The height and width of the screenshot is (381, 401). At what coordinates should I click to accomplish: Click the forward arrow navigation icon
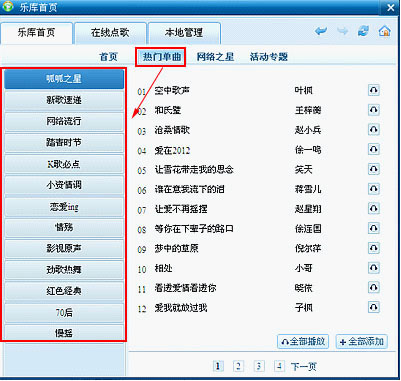coord(342,32)
